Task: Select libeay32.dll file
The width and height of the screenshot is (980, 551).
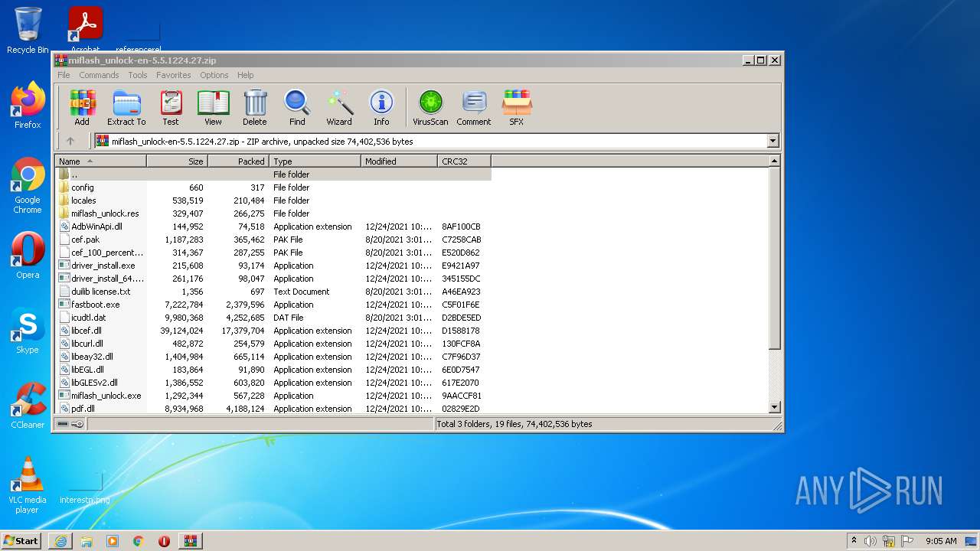Action: pyautogui.click(x=273, y=357)
